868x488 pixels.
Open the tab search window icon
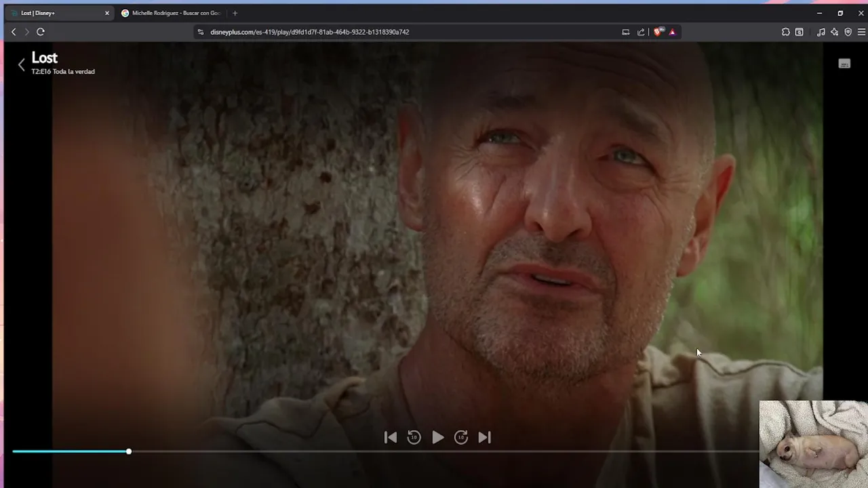pyautogui.click(x=800, y=32)
